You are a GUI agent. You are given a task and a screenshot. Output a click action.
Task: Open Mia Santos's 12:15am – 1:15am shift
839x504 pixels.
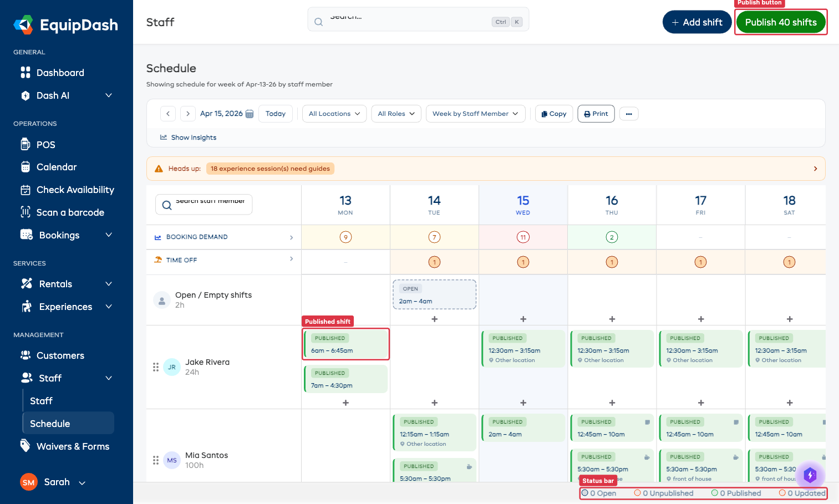pyautogui.click(x=435, y=432)
